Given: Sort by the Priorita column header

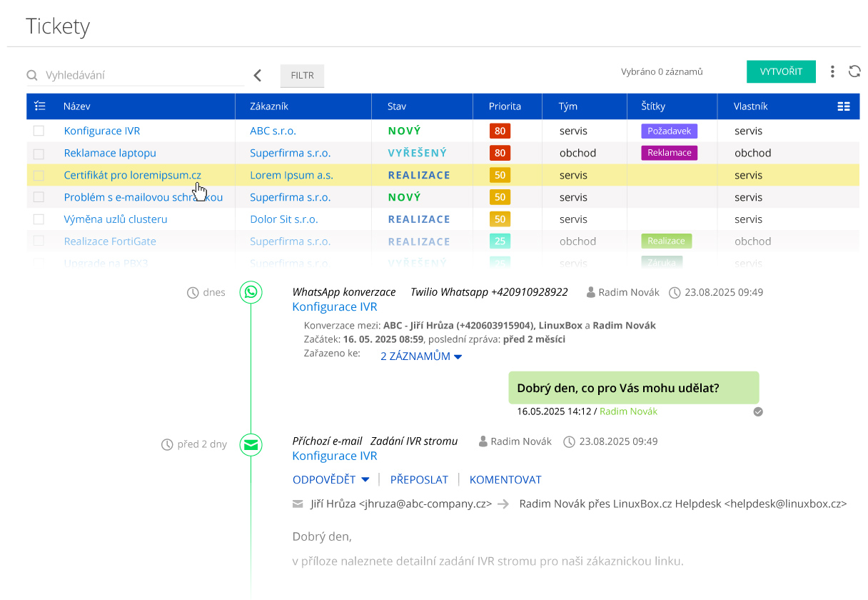Looking at the screenshot, I should click(x=505, y=106).
